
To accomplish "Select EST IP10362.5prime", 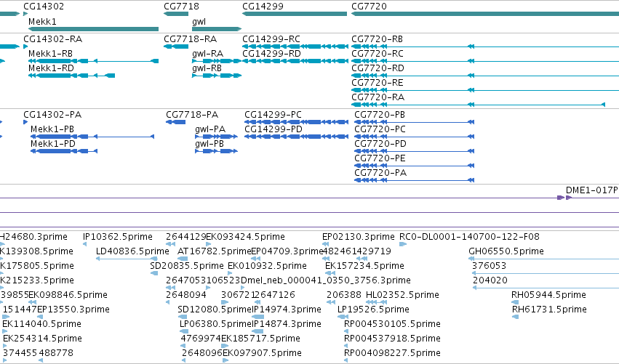I will (118, 237).
